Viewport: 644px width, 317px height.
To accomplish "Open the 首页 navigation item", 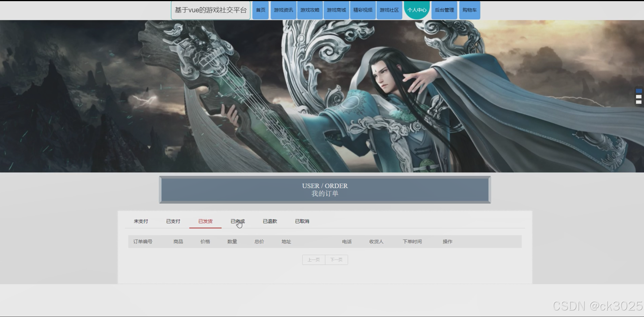I will (x=260, y=10).
